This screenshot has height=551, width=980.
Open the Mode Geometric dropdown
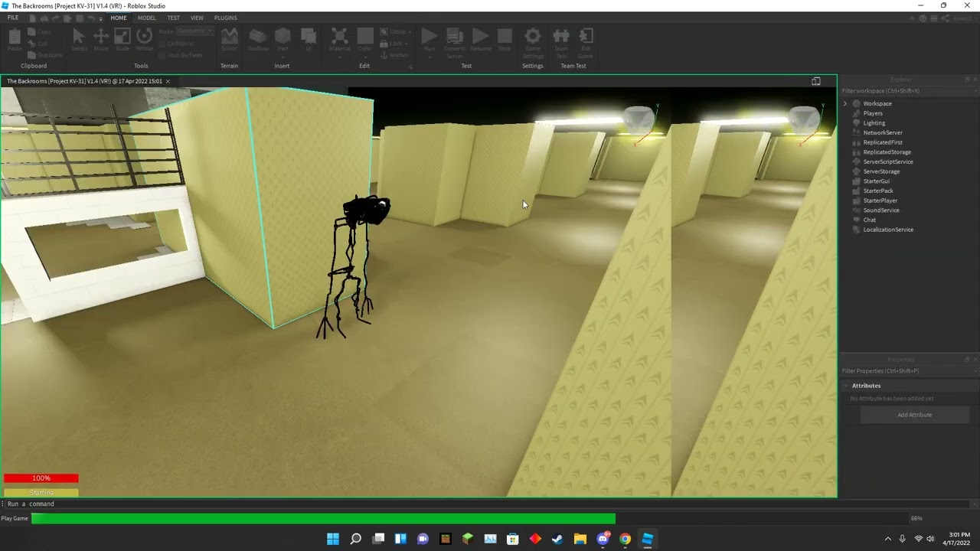[x=195, y=31]
